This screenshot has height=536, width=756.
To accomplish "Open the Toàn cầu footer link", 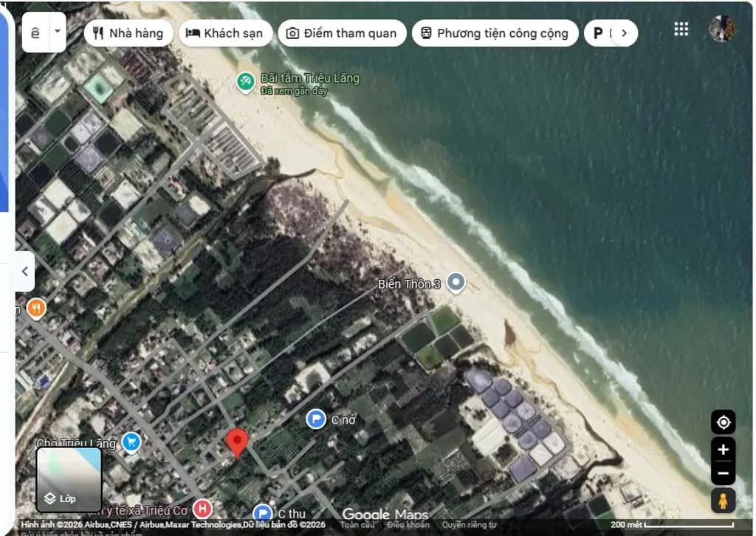I will (357, 525).
